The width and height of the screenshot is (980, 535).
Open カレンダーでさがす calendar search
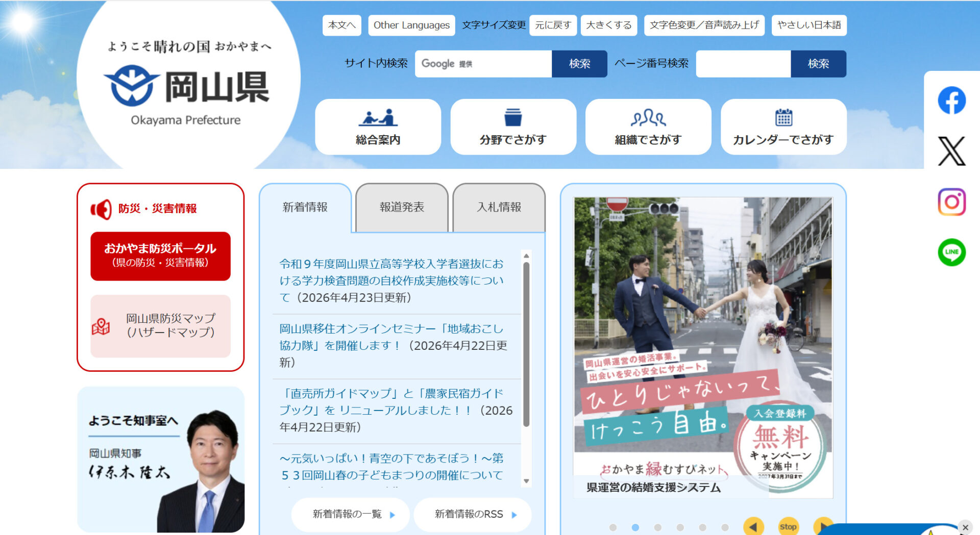783,126
